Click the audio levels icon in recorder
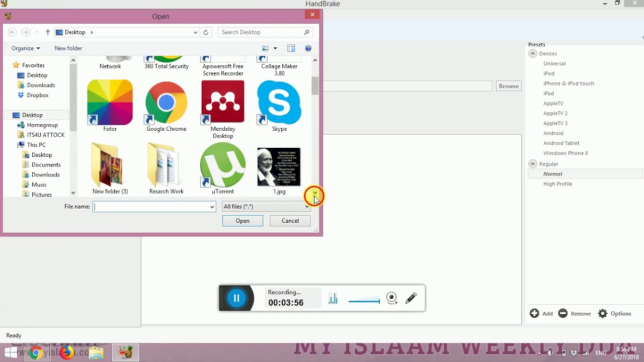The image size is (644, 362). pos(333,299)
